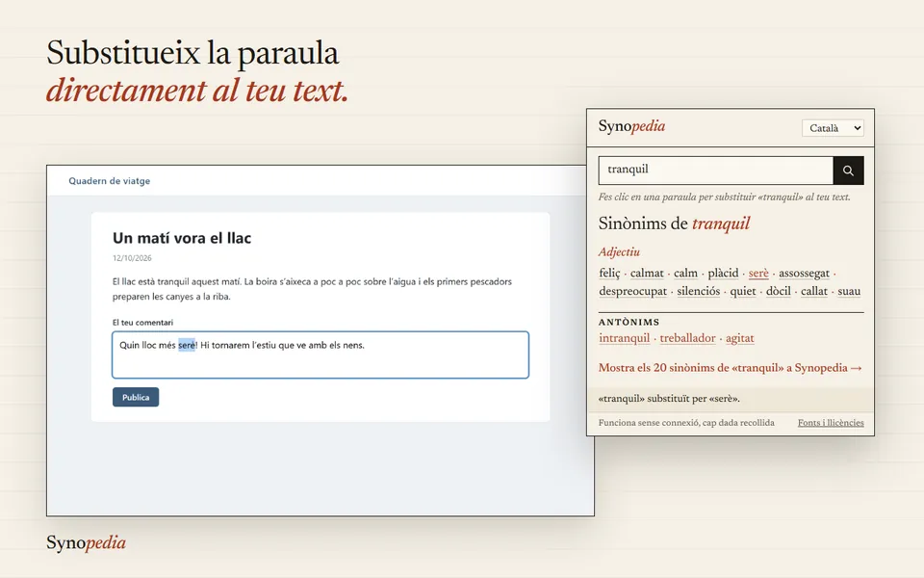Choose synonym calmat
This screenshot has height=578, width=924.
[x=647, y=273]
